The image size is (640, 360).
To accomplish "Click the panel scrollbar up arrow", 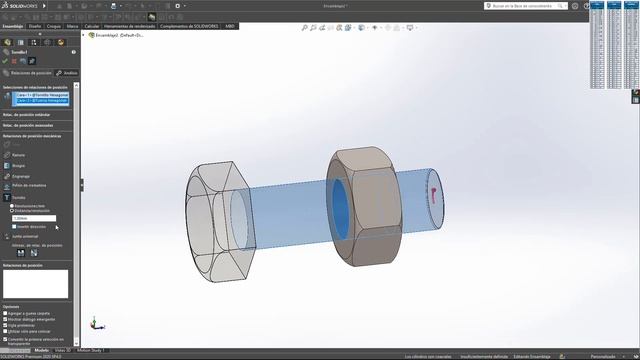I will tap(76, 85).
